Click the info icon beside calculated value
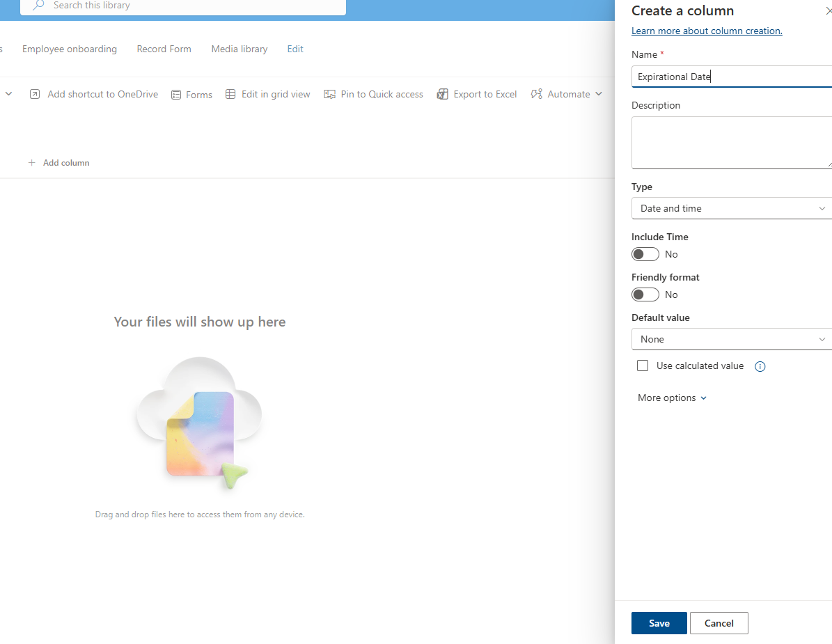832x644 pixels. click(760, 366)
